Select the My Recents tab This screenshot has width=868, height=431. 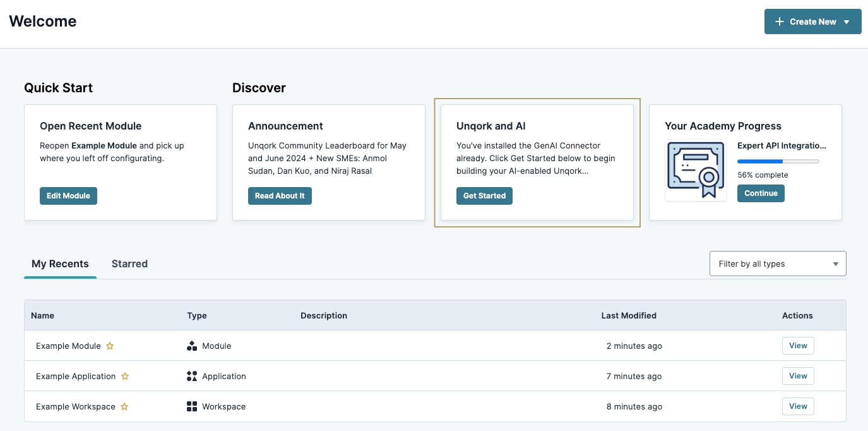pyautogui.click(x=60, y=264)
